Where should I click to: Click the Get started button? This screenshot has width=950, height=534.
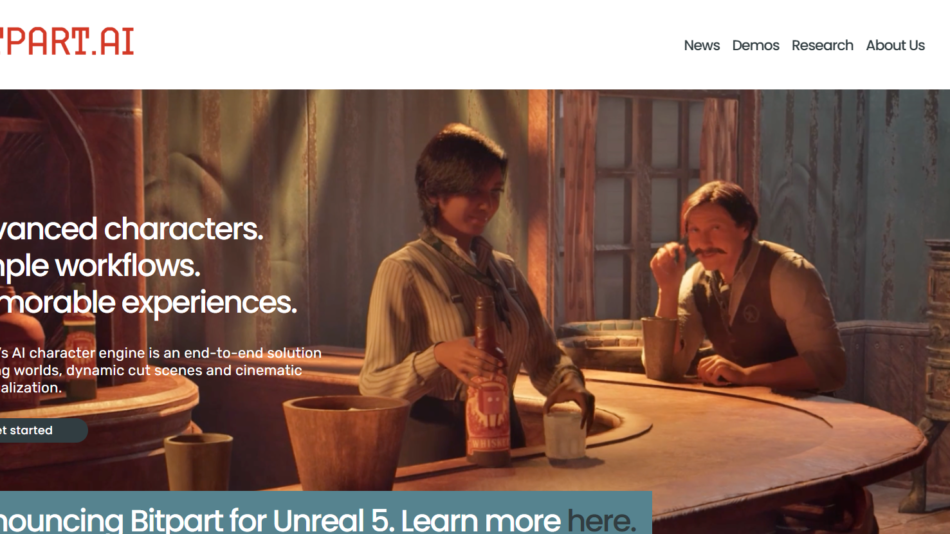(43, 430)
